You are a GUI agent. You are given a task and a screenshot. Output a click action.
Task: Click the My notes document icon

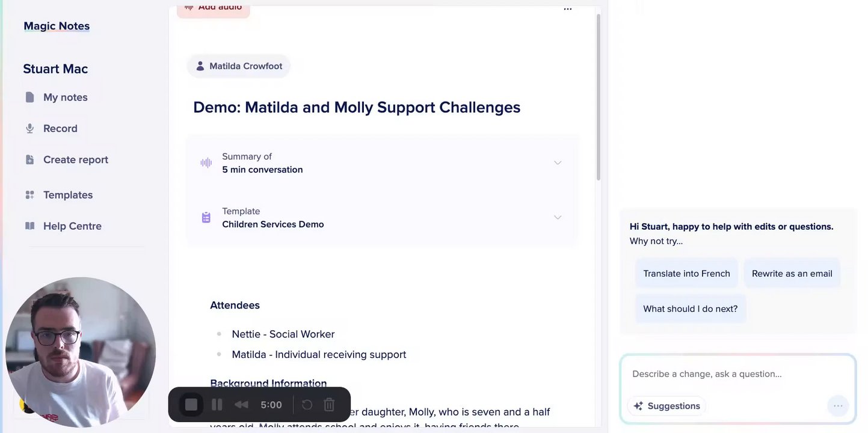point(29,97)
